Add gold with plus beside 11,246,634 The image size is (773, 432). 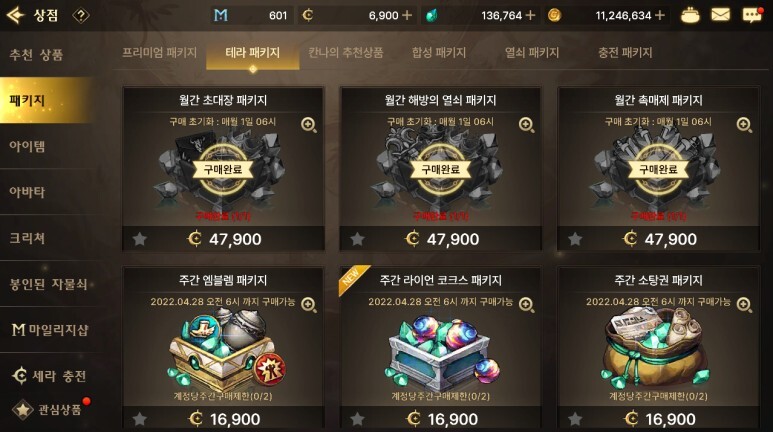660,15
